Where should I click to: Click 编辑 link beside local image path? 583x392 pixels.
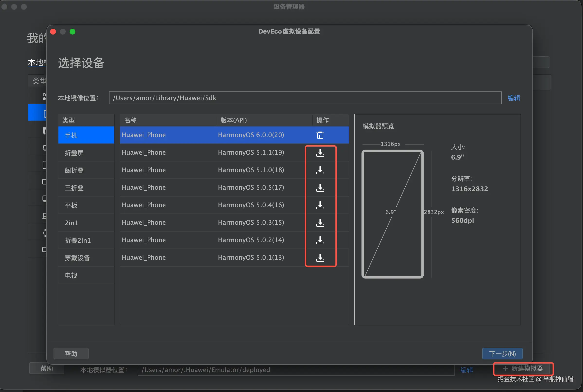coord(513,98)
